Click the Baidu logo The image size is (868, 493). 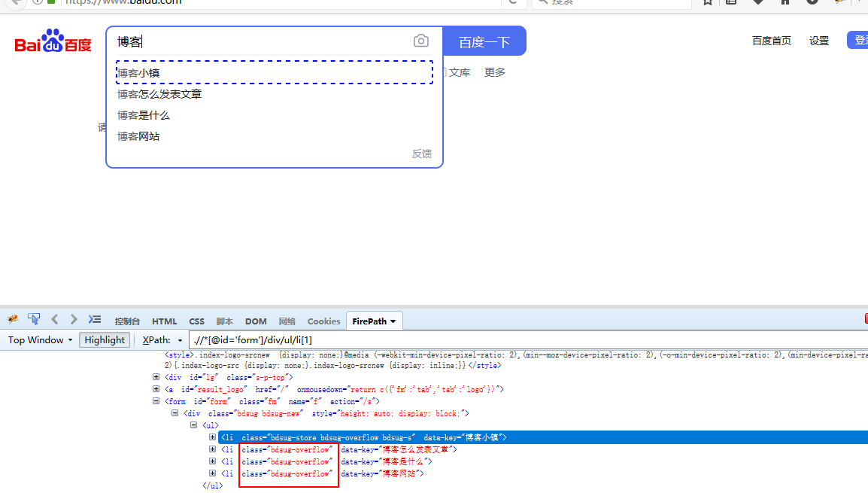tap(53, 41)
